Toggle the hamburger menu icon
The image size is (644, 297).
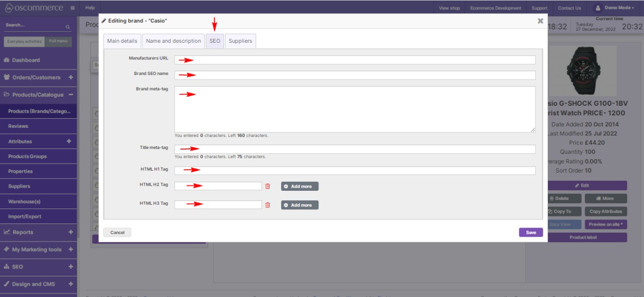(72, 8)
